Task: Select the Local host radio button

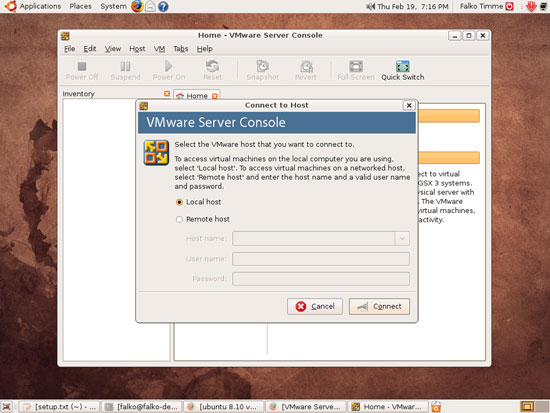Action: pyautogui.click(x=179, y=202)
